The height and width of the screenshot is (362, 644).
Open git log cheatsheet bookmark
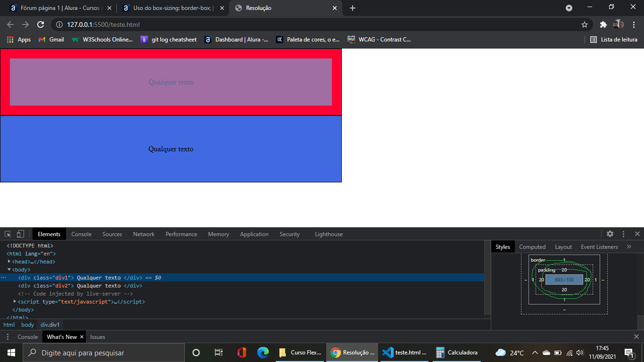coord(169,40)
